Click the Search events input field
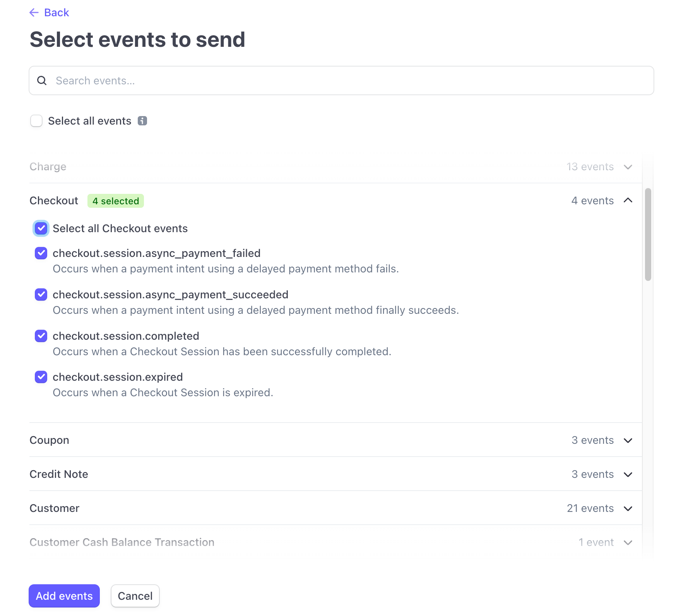 (348, 80)
